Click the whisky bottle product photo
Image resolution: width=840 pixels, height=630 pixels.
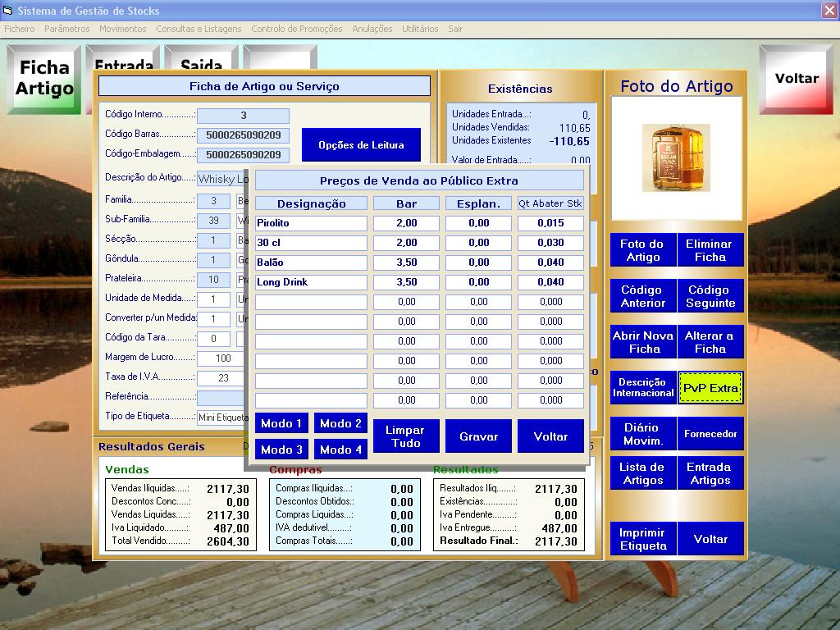[x=676, y=157]
